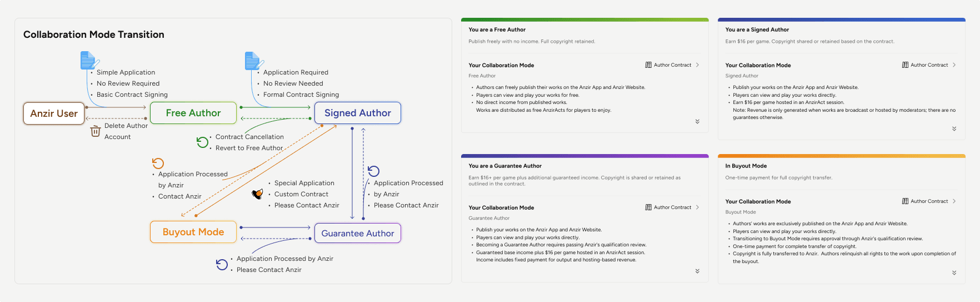980x302 pixels.
Task: Expand the Free Author card details
Action: (697, 121)
